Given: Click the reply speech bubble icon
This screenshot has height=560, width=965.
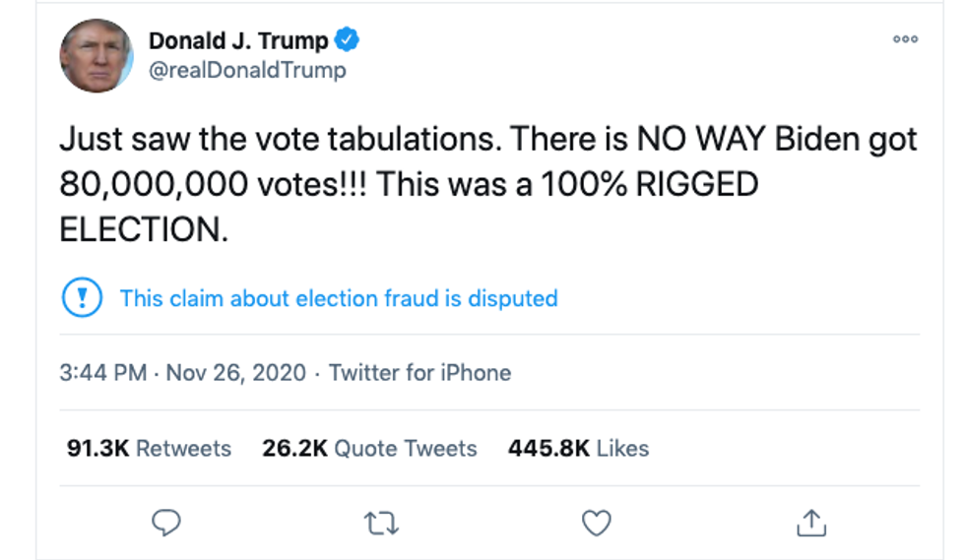Looking at the screenshot, I should [165, 523].
